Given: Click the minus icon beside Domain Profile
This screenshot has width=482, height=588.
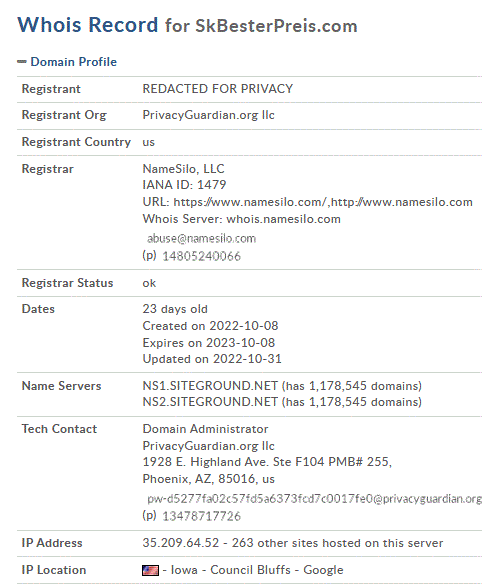Looking at the screenshot, I should point(22,62).
